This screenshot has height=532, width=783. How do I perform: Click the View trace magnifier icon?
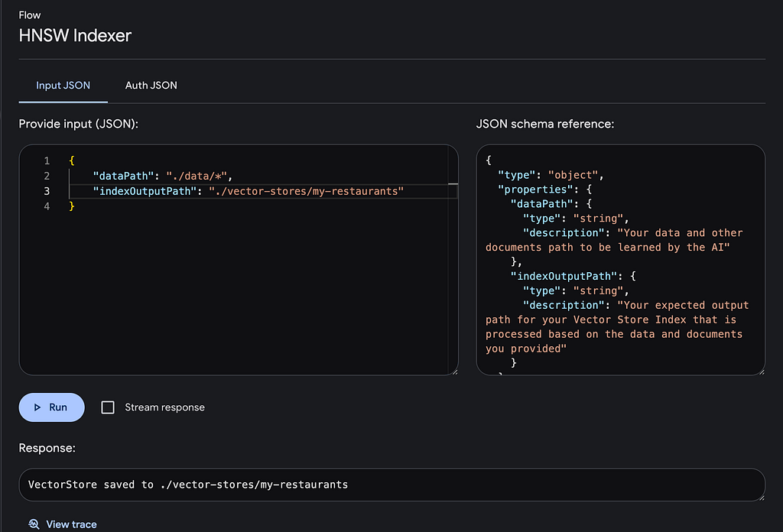pyautogui.click(x=34, y=524)
